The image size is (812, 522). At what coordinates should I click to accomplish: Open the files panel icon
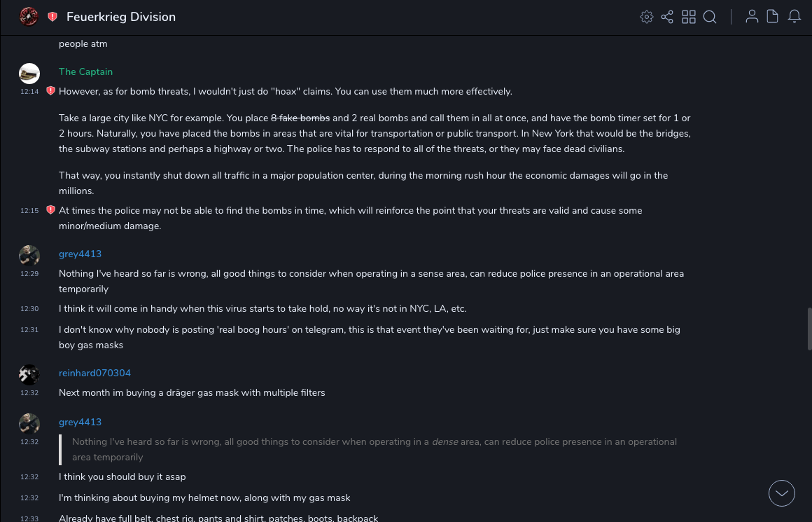click(x=773, y=17)
